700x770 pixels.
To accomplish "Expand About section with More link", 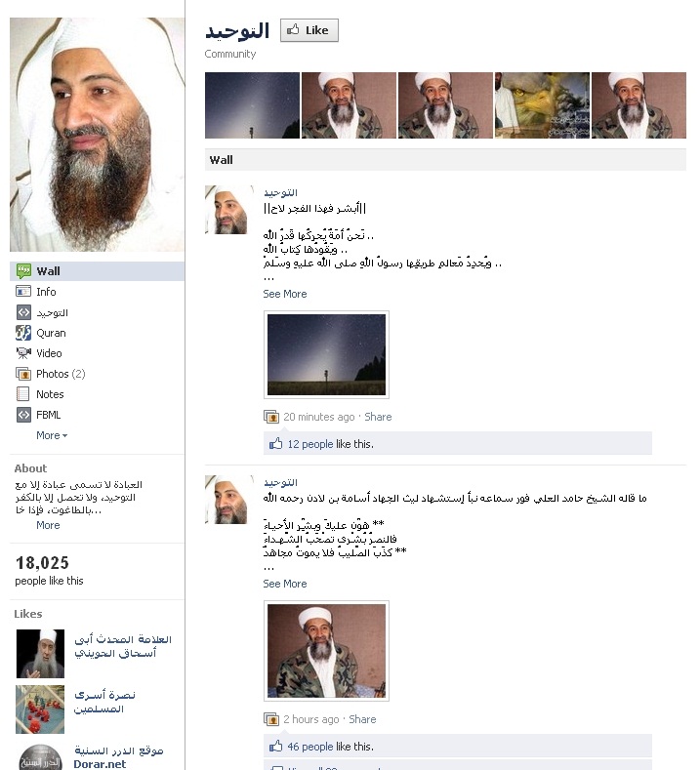I will [x=48, y=525].
